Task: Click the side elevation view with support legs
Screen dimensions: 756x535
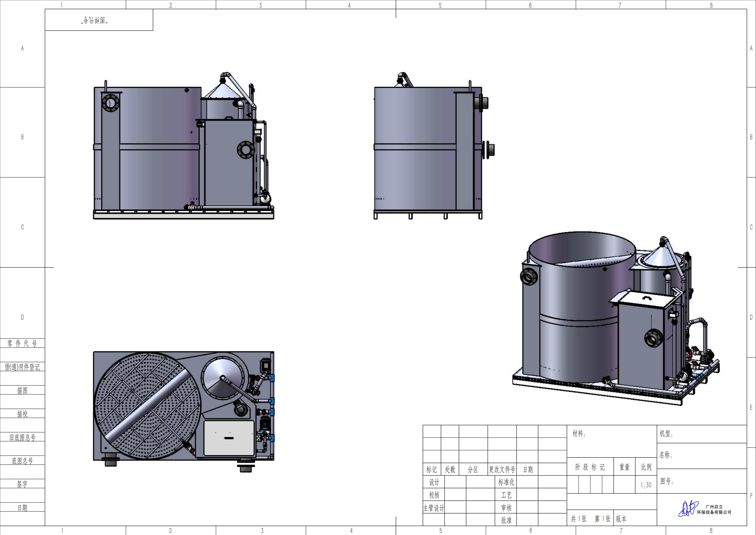Action: [434, 146]
